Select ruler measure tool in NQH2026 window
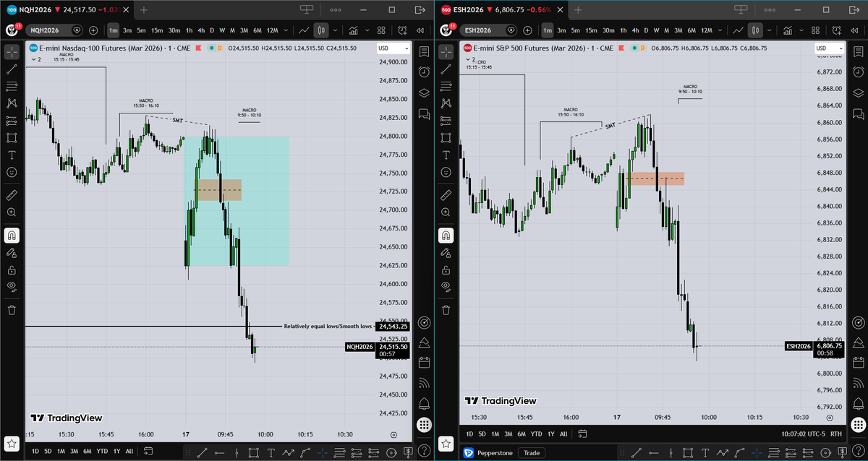The image size is (868, 461). [x=12, y=195]
